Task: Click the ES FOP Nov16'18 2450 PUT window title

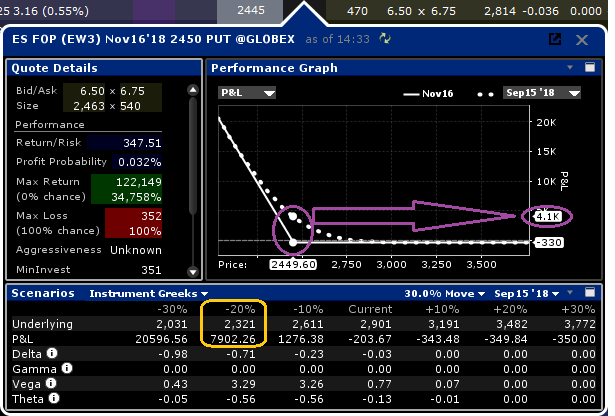Action: click(153, 39)
